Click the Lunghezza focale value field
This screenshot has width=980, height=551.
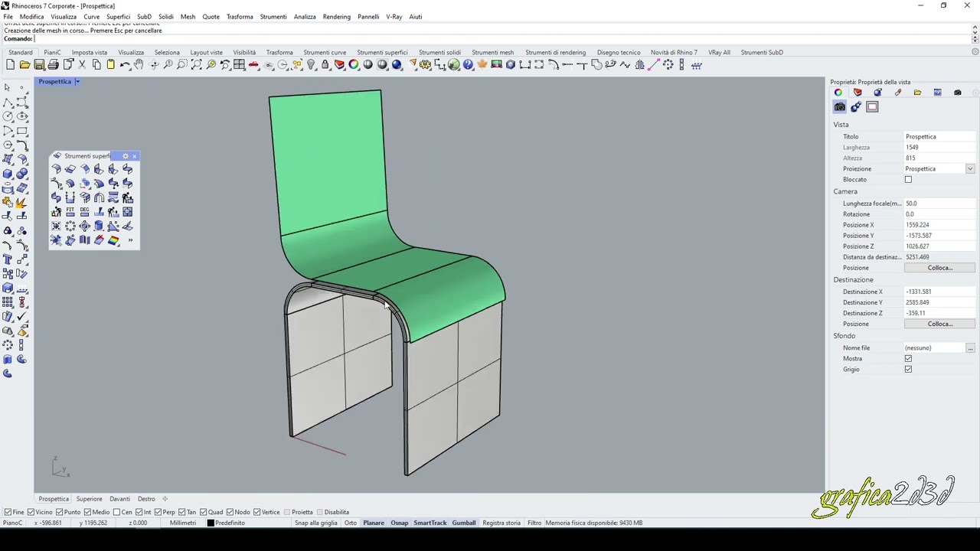click(x=939, y=204)
